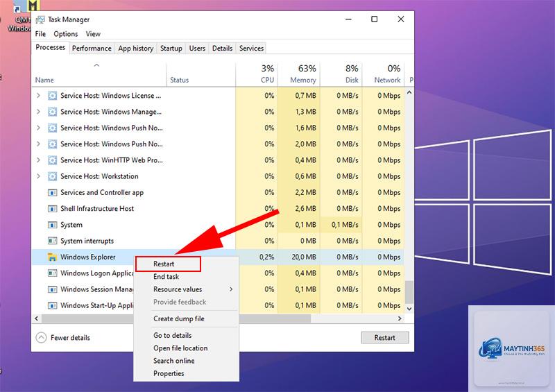Click the horizontal scrollbar left arrow

(37, 318)
